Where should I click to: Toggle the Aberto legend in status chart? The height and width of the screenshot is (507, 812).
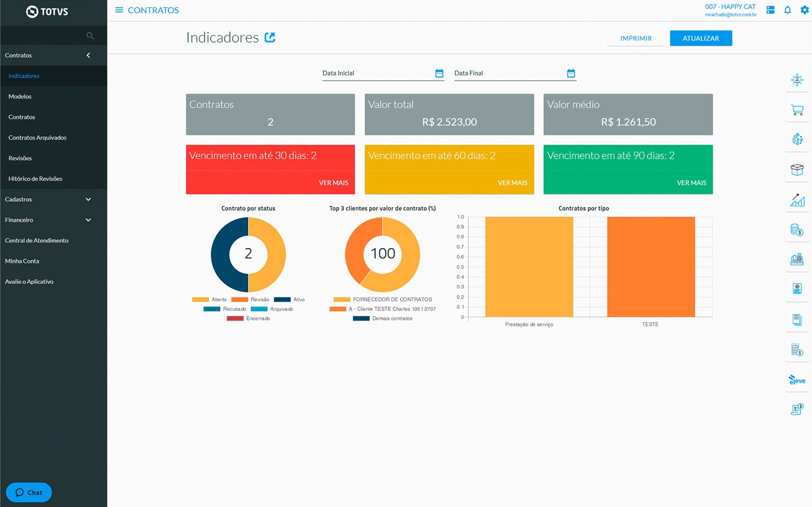pyautogui.click(x=210, y=300)
